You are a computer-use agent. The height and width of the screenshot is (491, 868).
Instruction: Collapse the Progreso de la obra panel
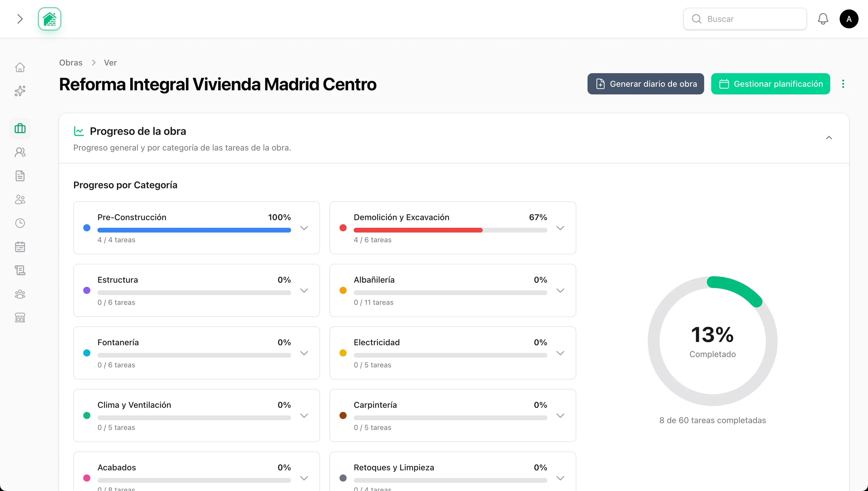pos(828,138)
